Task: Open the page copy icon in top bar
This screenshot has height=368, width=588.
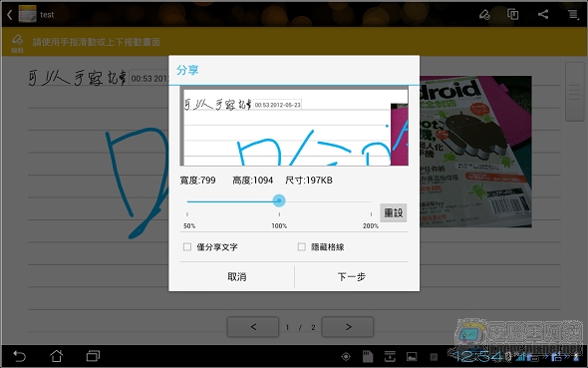Action: point(512,14)
